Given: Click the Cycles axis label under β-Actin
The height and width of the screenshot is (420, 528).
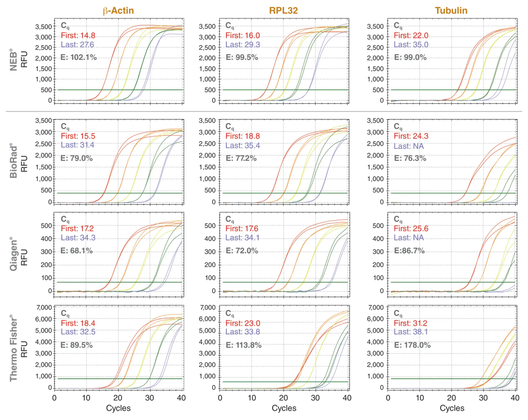Looking at the screenshot, I should [118, 408].
